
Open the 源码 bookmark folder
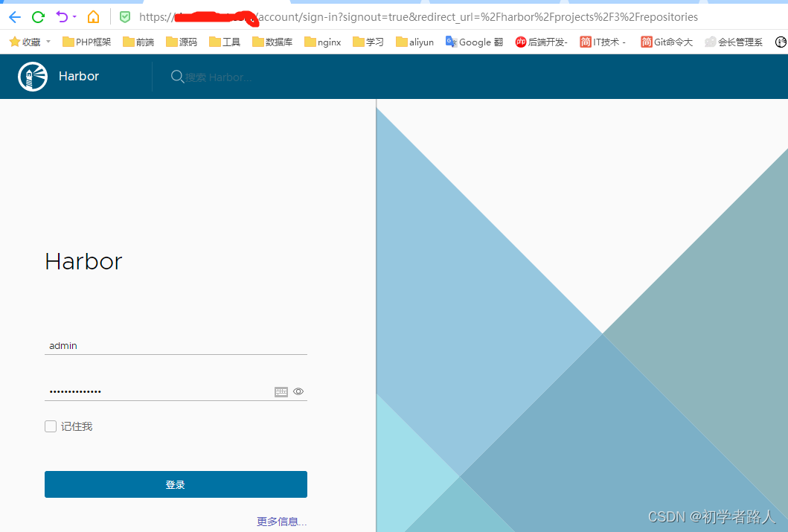tap(182, 42)
